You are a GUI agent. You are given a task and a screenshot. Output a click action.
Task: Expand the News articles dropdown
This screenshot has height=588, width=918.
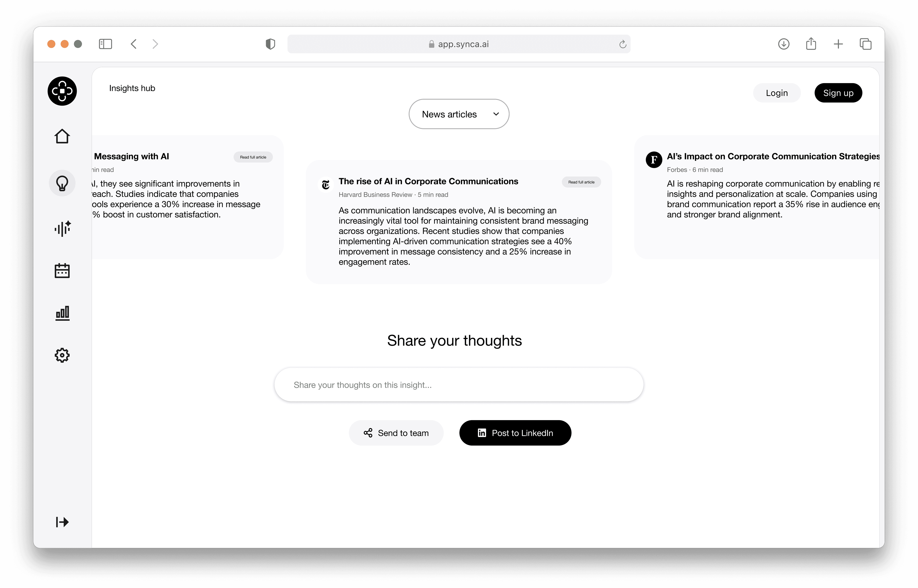click(459, 114)
